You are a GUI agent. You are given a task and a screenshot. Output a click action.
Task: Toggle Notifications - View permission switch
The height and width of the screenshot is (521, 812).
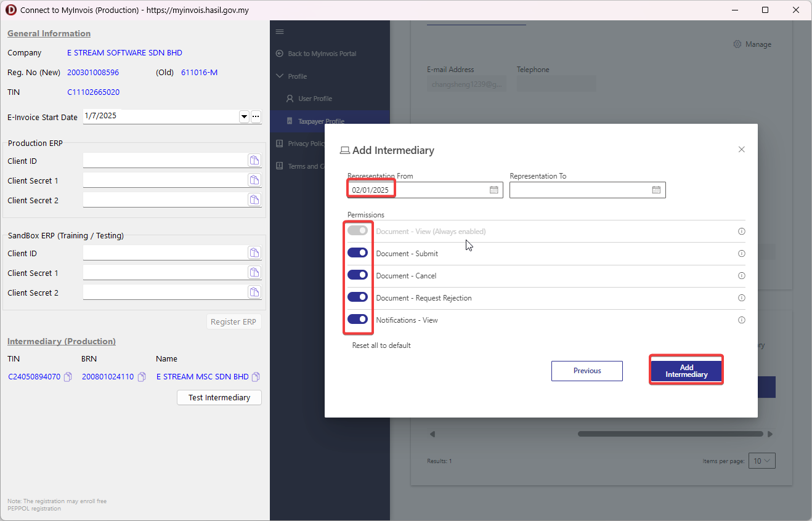click(x=357, y=320)
